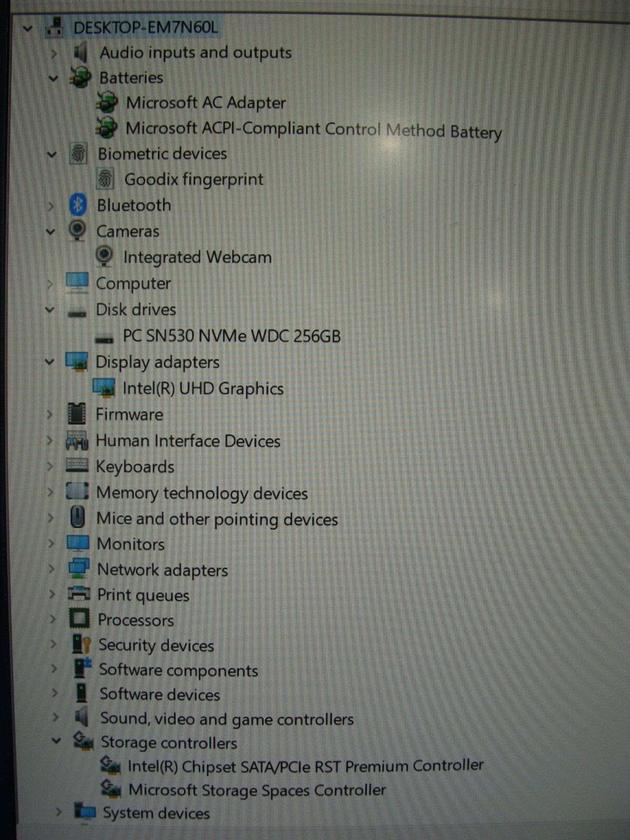Click the Software components icon
Image resolution: width=630 pixels, height=840 pixels.
click(82, 668)
